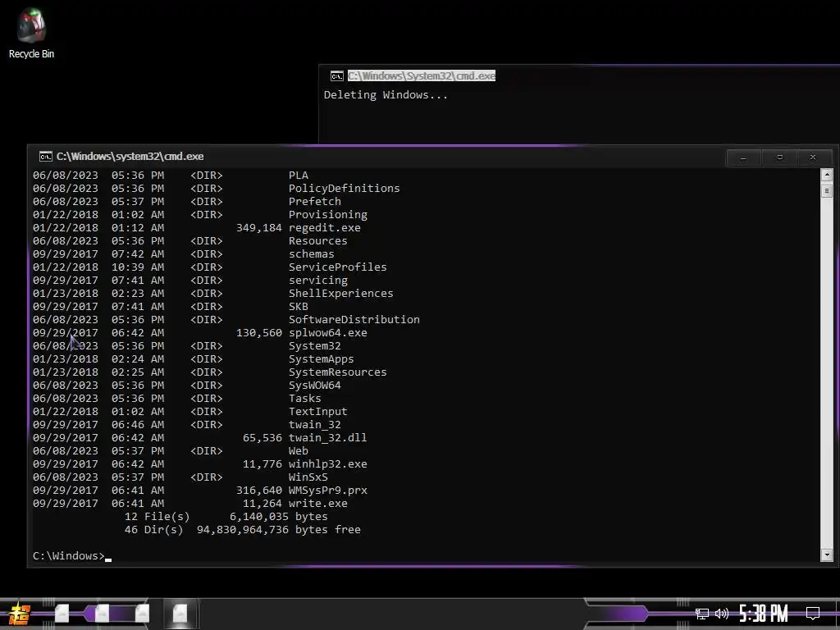The image size is (840, 630).
Task: Click the 'ShellExperiences' directory entry
Action: pos(340,294)
